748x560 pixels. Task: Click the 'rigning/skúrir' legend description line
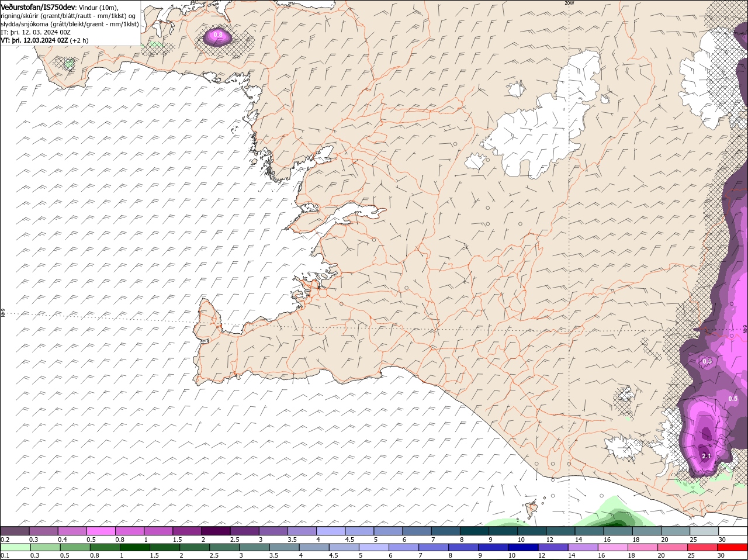tap(68, 15)
